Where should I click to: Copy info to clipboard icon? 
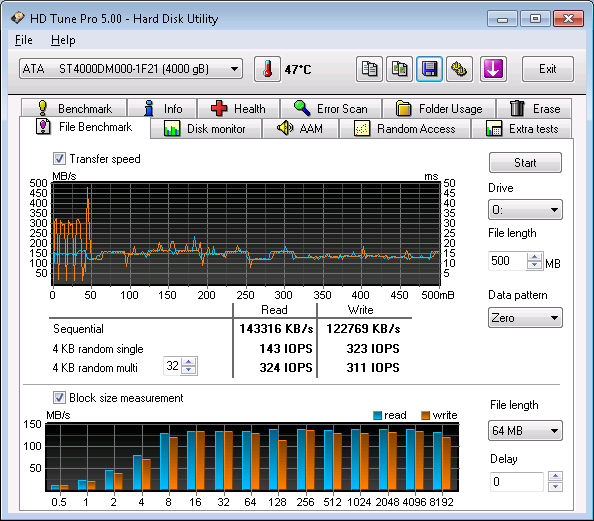point(369,69)
